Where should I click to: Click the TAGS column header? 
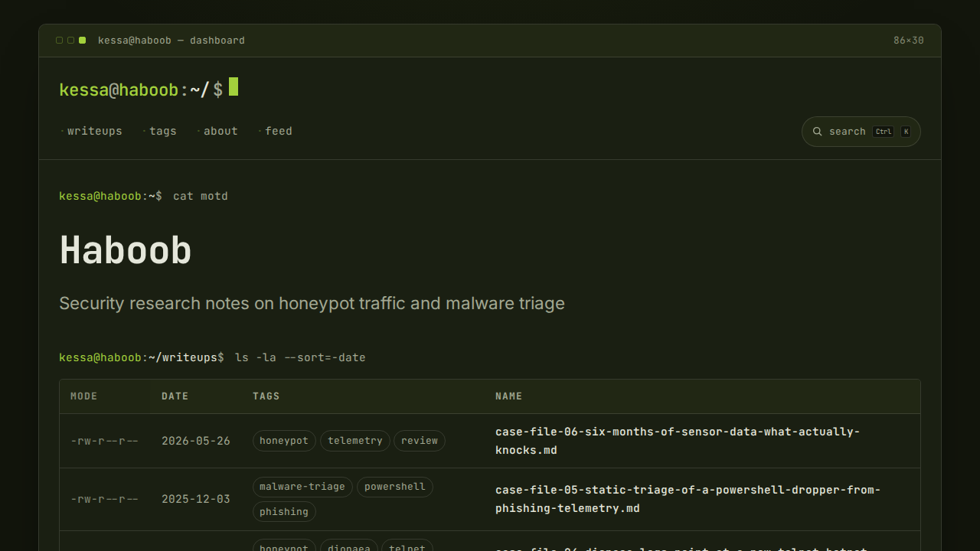(266, 396)
